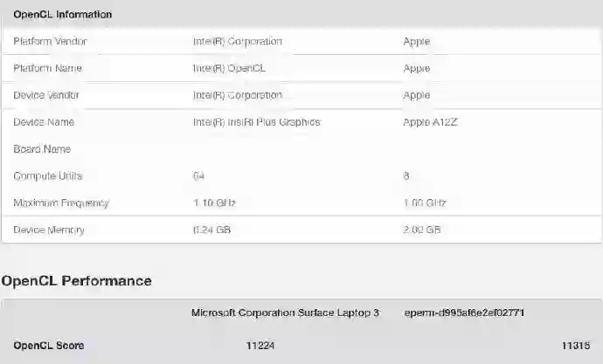Select the 1.10 GHz frequency value
603x364 pixels.
click(x=214, y=203)
